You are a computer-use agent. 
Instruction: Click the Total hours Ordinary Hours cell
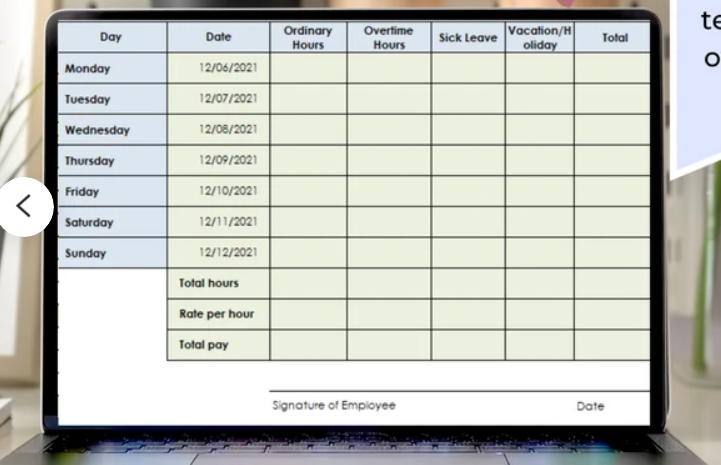[309, 283]
